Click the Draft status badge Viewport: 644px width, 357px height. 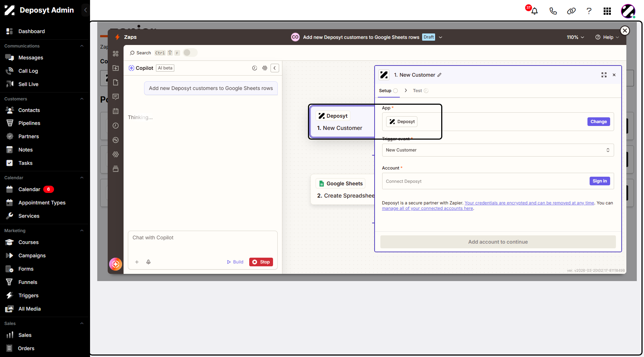[429, 37]
